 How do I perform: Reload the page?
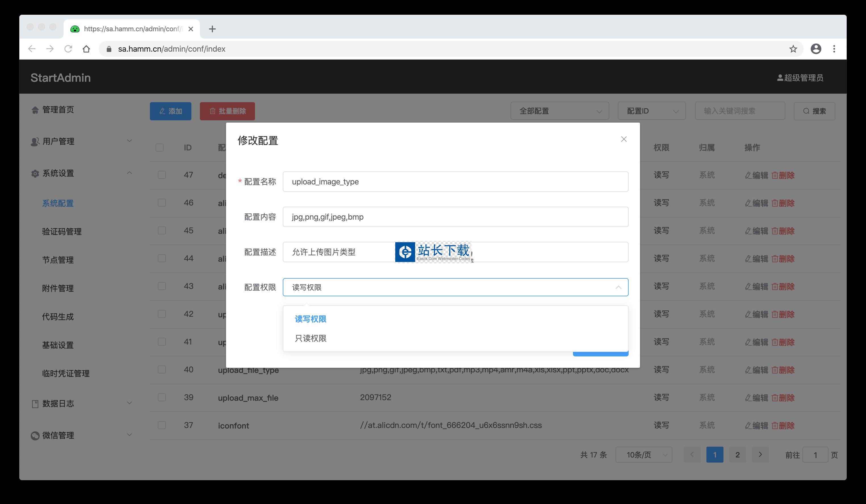(x=68, y=49)
